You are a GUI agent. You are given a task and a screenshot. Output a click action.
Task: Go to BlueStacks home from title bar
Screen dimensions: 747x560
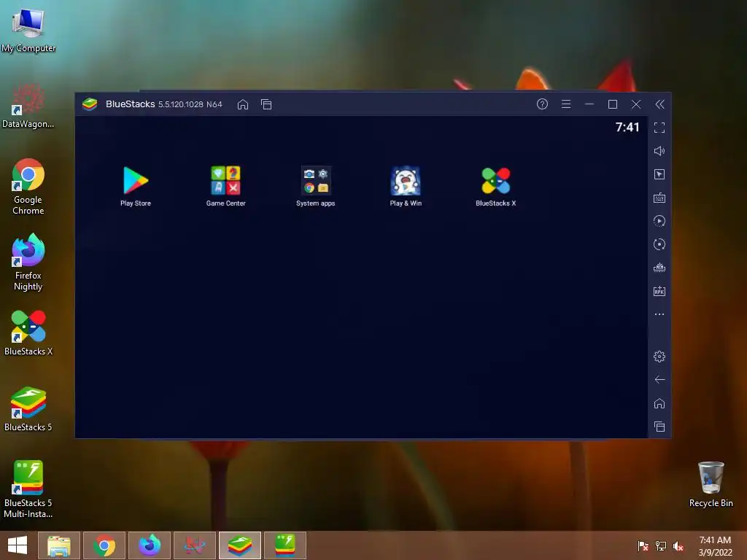pos(243,104)
